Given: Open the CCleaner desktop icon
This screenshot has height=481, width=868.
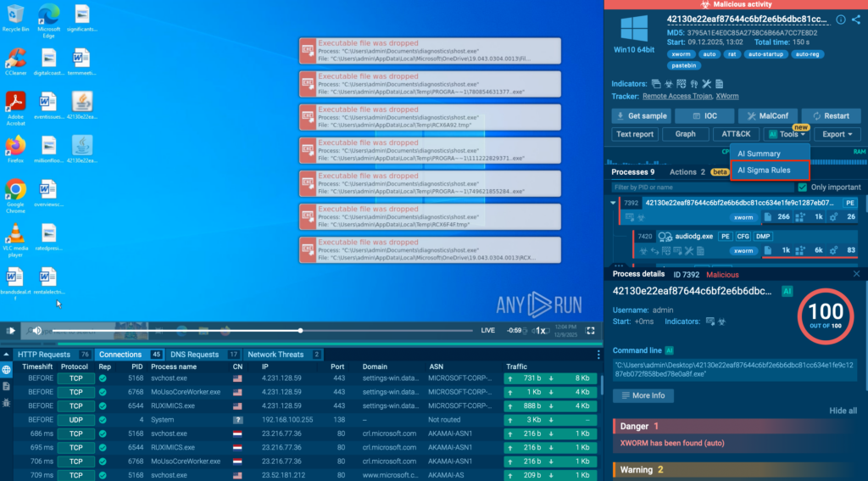Looking at the screenshot, I should click(x=15, y=62).
